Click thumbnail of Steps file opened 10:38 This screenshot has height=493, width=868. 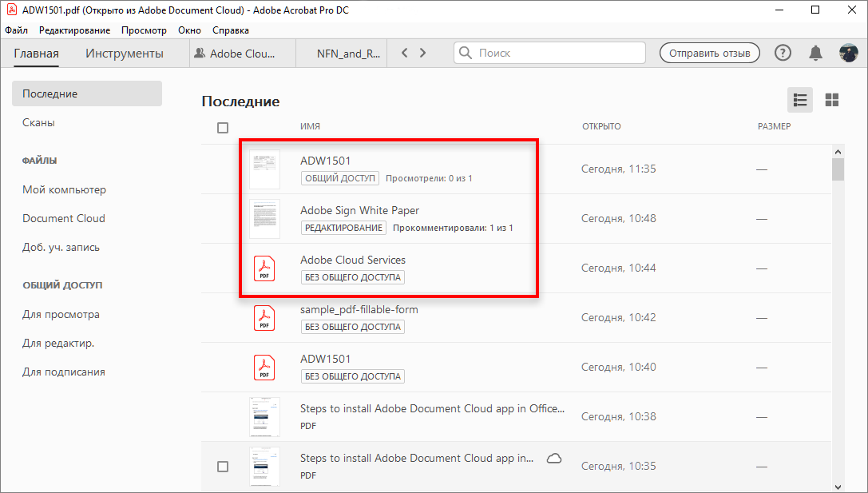pyautogui.click(x=264, y=417)
